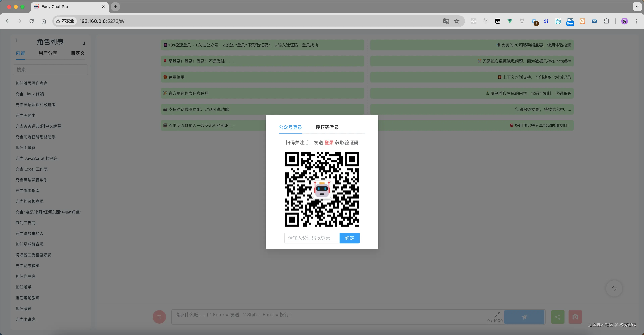Choose the 担任辩论教练 role
Viewport: 644px width, 335px height.
coord(28,298)
